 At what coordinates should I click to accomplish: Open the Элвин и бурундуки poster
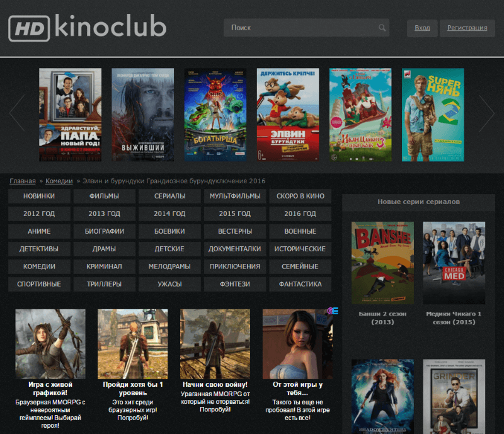pyautogui.click(x=288, y=115)
